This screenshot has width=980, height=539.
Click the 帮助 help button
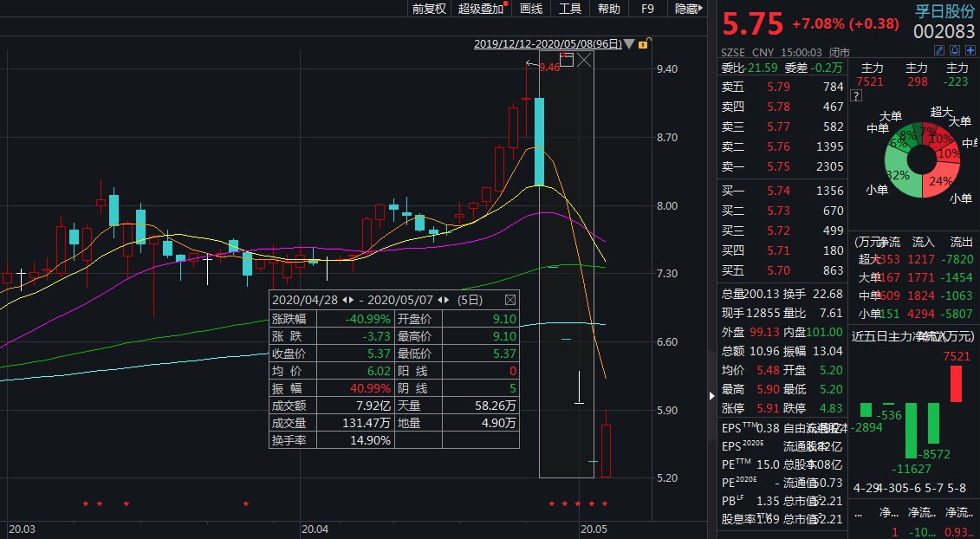(x=609, y=9)
